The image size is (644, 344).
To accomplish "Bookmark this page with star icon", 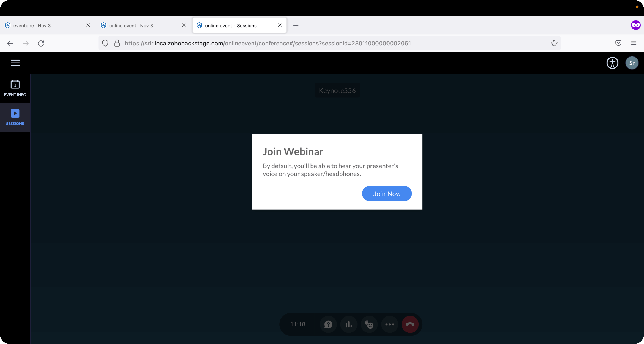I will click(554, 43).
